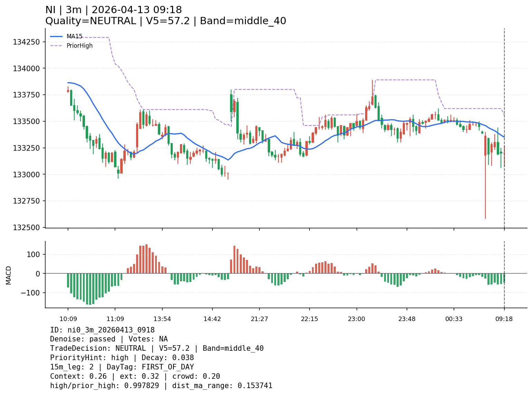Click the Quality=NEUTRAL subtitle text
Screen dimensions: 532x395
pyautogui.click(x=91, y=21)
